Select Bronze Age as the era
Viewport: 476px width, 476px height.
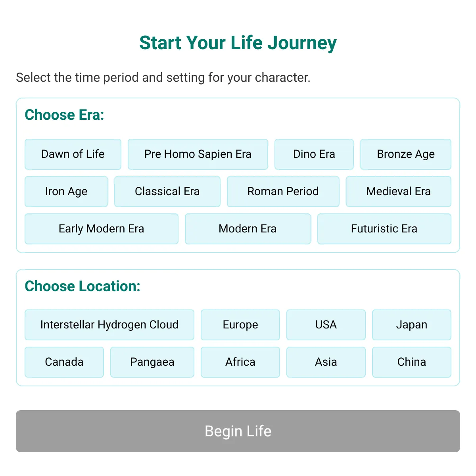pyautogui.click(x=406, y=154)
